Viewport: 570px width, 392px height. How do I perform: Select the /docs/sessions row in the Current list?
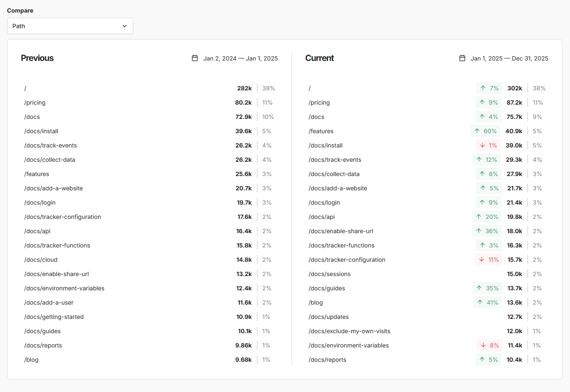pyautogui.click(x=329, y=274)
